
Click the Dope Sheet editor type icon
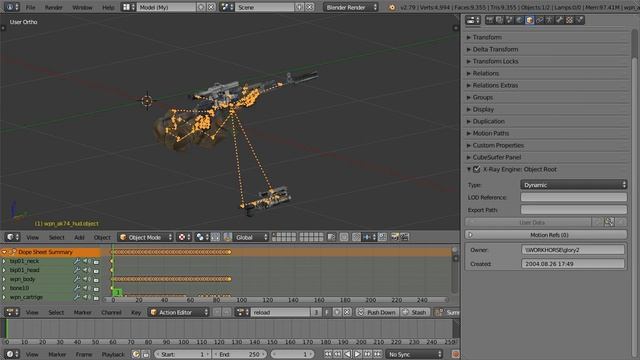coord(11,312)
